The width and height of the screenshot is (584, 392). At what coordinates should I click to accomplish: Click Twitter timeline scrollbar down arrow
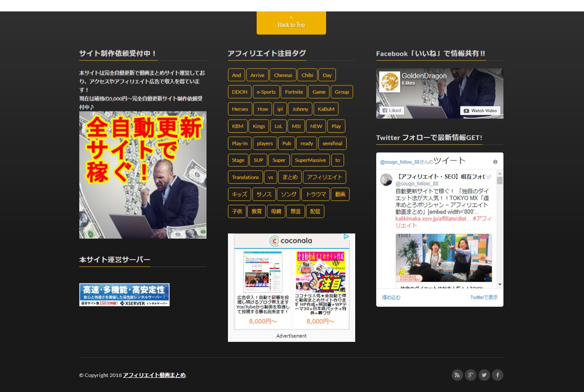500,285
